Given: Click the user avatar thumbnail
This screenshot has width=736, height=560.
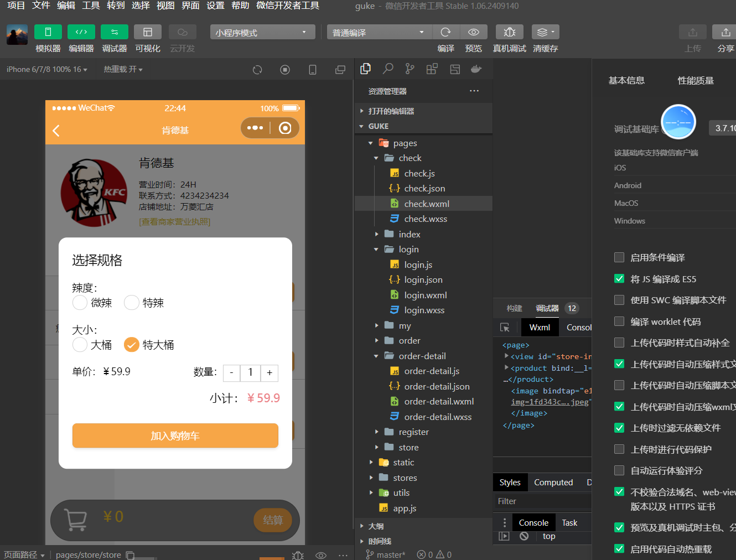Looking at the screenshot, I should click(17, 34).
